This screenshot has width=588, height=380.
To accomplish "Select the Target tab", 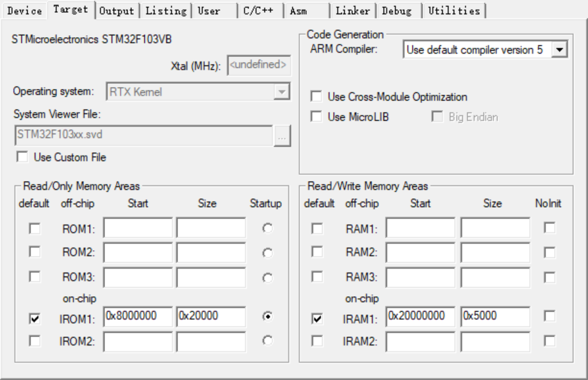I will point(71,10).
